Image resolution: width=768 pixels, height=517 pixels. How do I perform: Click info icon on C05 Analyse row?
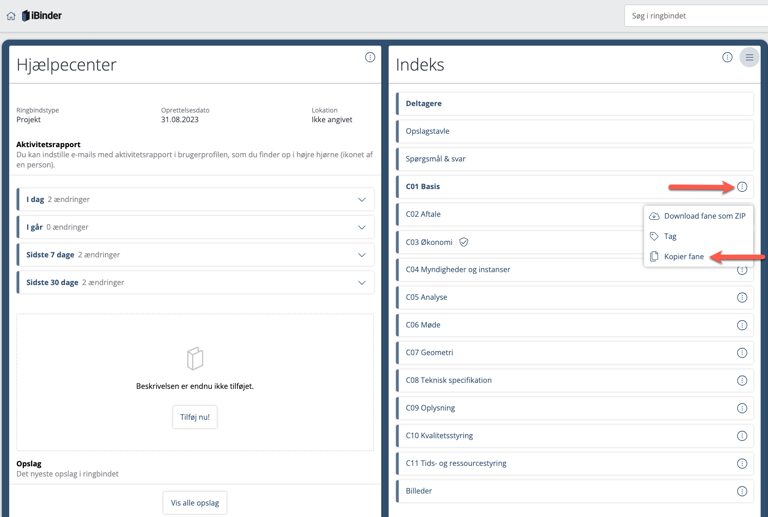pos(742,298)
